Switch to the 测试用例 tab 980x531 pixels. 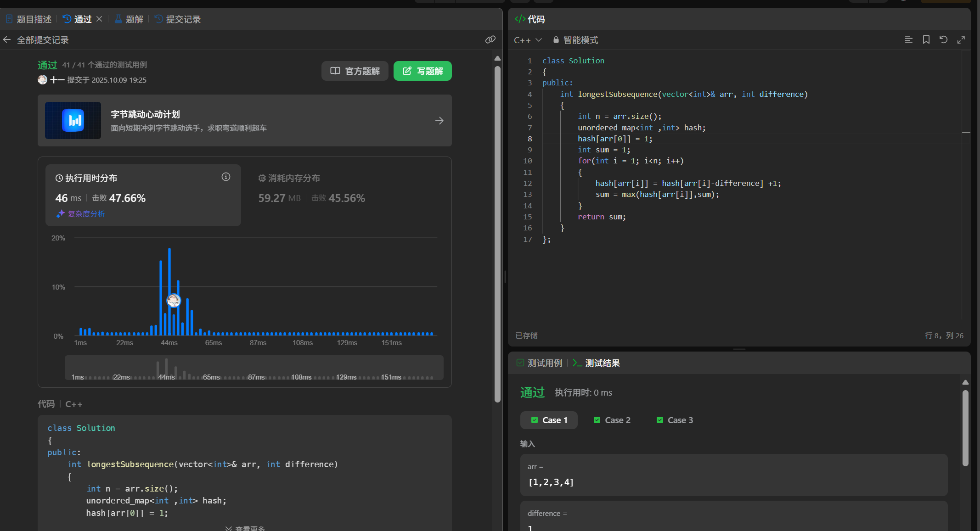(540, 363)
